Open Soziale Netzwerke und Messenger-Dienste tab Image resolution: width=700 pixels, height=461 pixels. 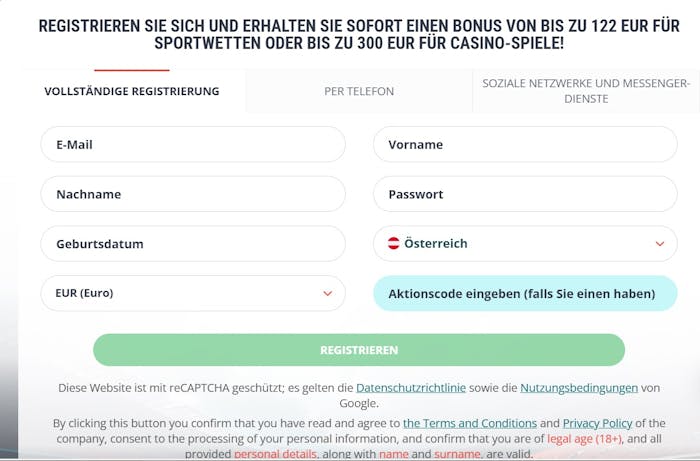coord(586,91)
